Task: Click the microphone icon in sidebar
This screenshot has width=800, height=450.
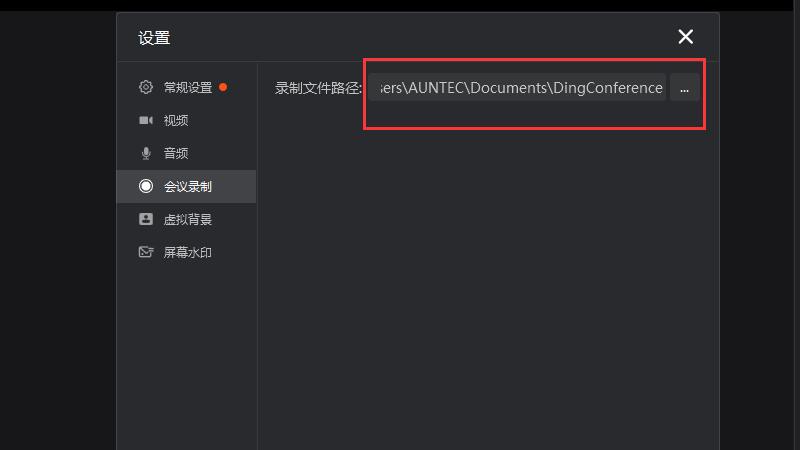Action: click(146, 153)
